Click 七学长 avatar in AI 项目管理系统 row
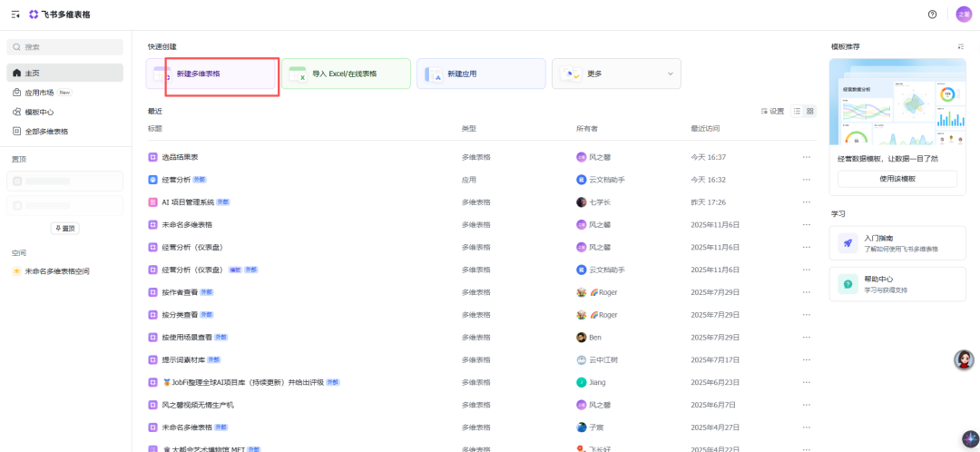The width and height of the screenshot is (980, 452). (x=582, y=201)
